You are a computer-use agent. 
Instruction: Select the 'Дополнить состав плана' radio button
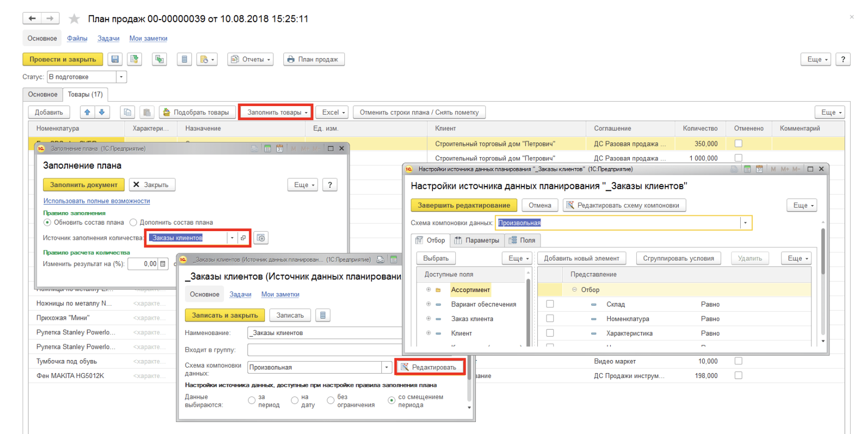click(133, 222)
